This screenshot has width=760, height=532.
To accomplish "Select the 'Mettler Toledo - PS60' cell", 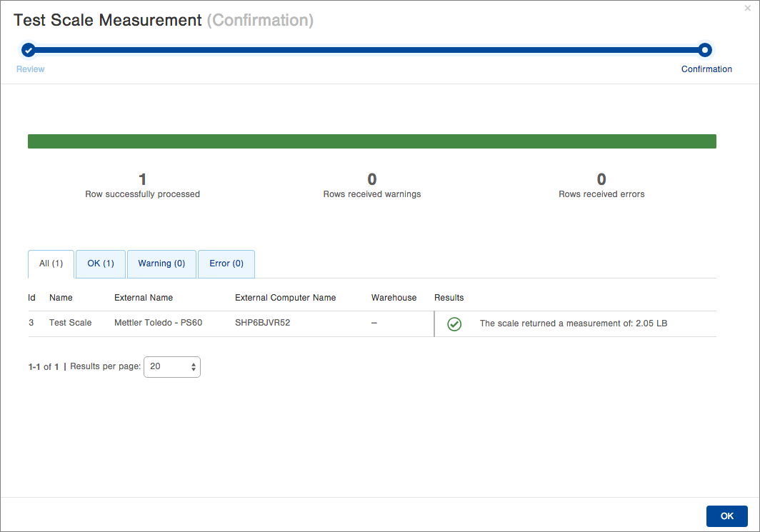I will coord(158,323).
